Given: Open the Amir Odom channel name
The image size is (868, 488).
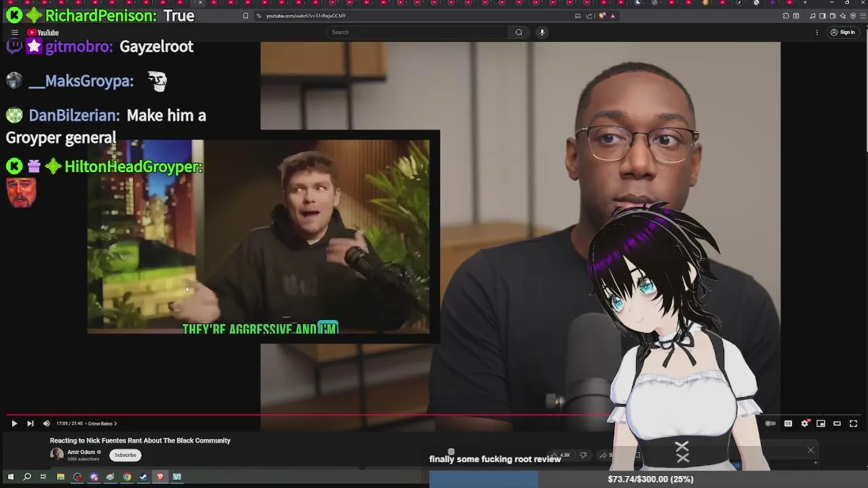Looking at the screenshot, I should coord(81,452).
